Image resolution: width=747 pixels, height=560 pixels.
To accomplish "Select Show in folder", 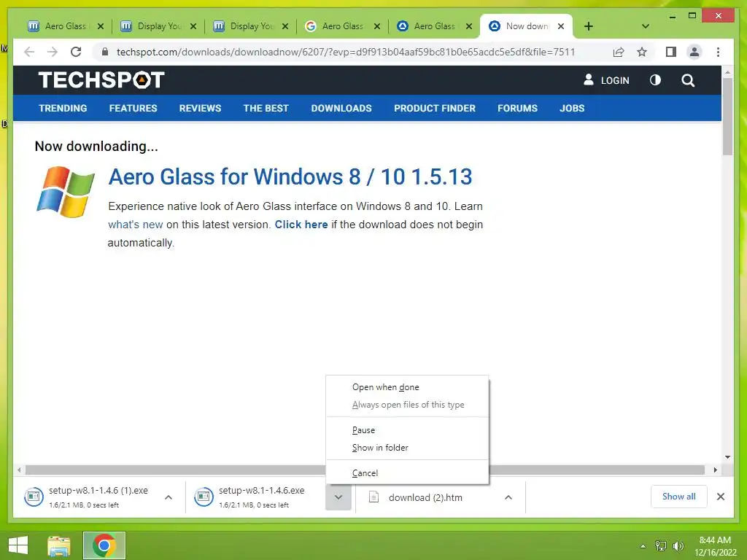I will (407, 448).
